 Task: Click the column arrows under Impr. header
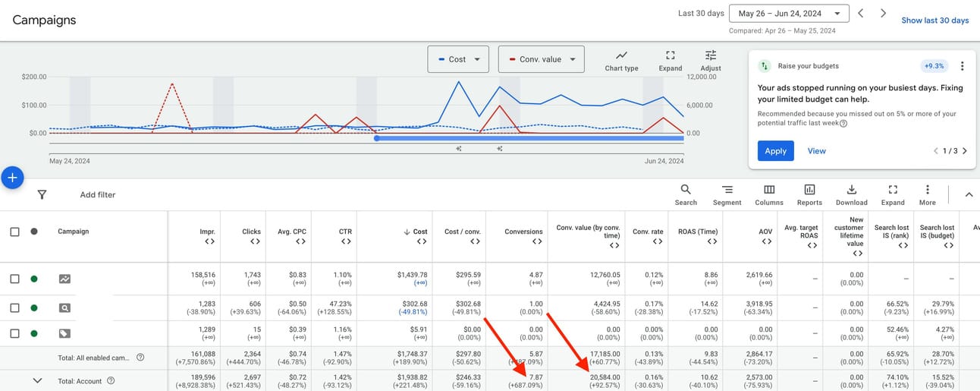click(x=209, y=241)
